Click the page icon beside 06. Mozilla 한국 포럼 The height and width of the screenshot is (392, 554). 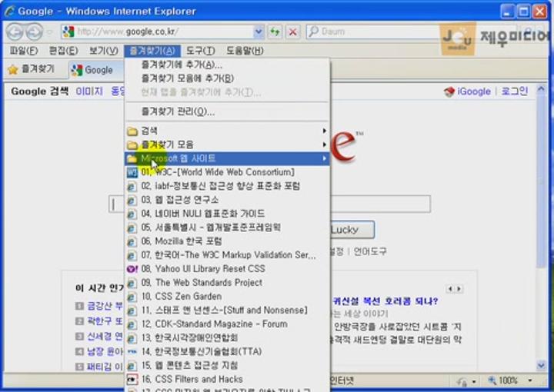[132, 241]
